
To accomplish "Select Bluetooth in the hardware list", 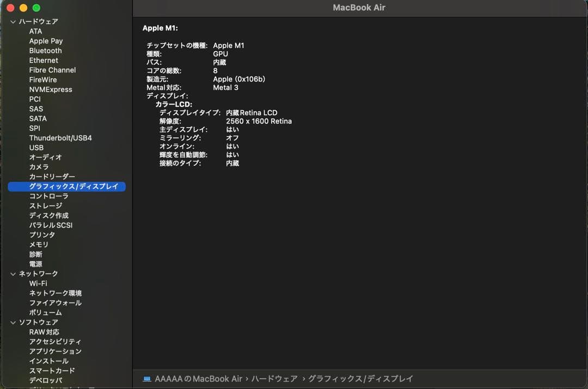I will pyautogui.click(x=45, y=51).
